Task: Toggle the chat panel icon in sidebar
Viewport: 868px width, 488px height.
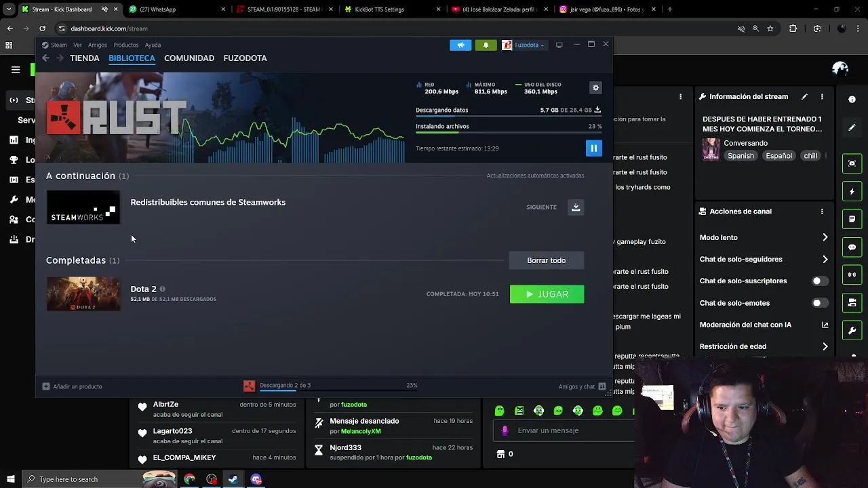Action: tap(852, 247)
